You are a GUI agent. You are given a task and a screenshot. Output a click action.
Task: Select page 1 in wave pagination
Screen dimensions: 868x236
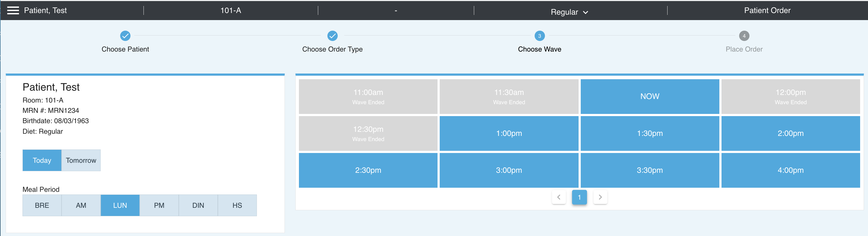click(x=579, y=197)
